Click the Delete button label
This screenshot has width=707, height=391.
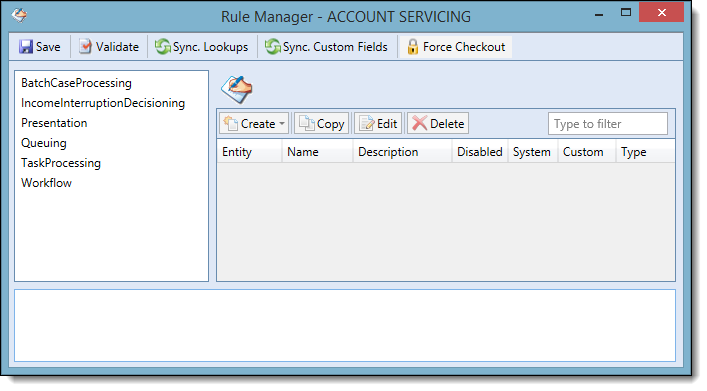pyautogui.click(x=447, y=124)
